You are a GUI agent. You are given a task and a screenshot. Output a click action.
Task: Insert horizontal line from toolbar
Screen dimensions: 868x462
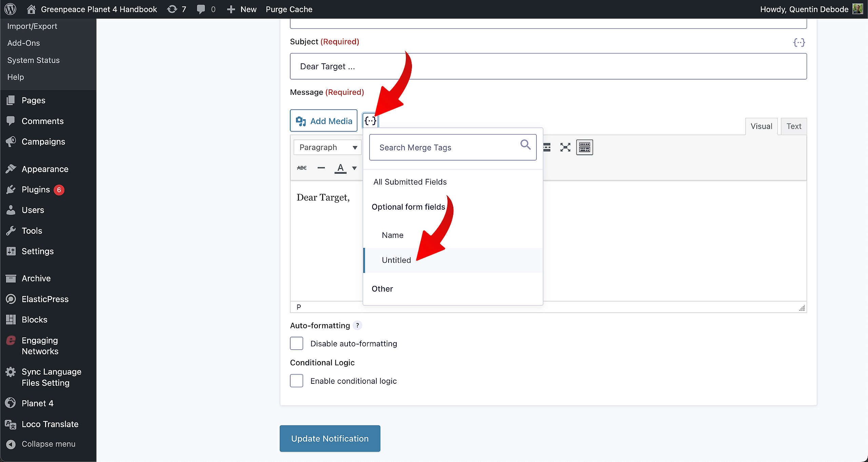(321, 168)
